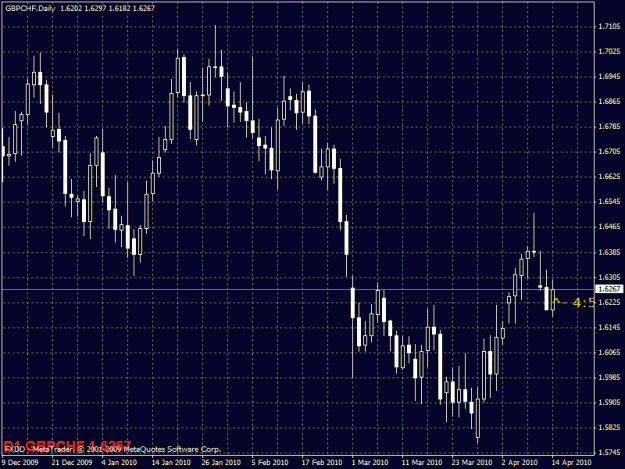Image resolution: width=625 pixels, height=469 pixels.
Task: Click the 1.6545 price scale label
Action: click(x=609, y=201)
